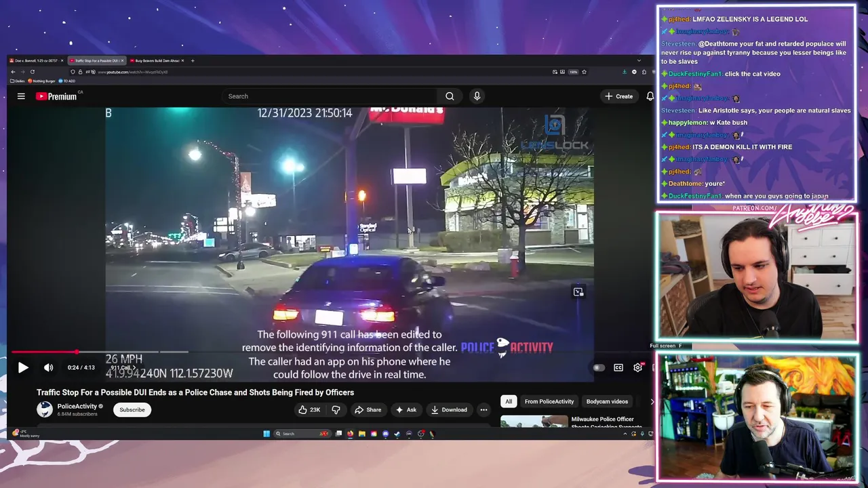
Task: Open YouTube notifications bell
Action: coord(650,96)
